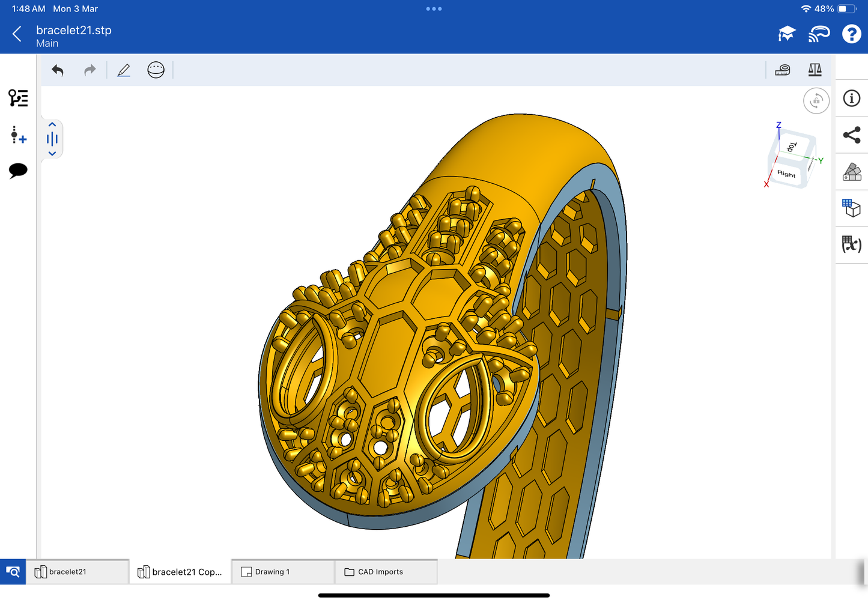This screenshot has height=603, width=868.
Task: Open the Share document icon
Action: click(x=851, y=135)
